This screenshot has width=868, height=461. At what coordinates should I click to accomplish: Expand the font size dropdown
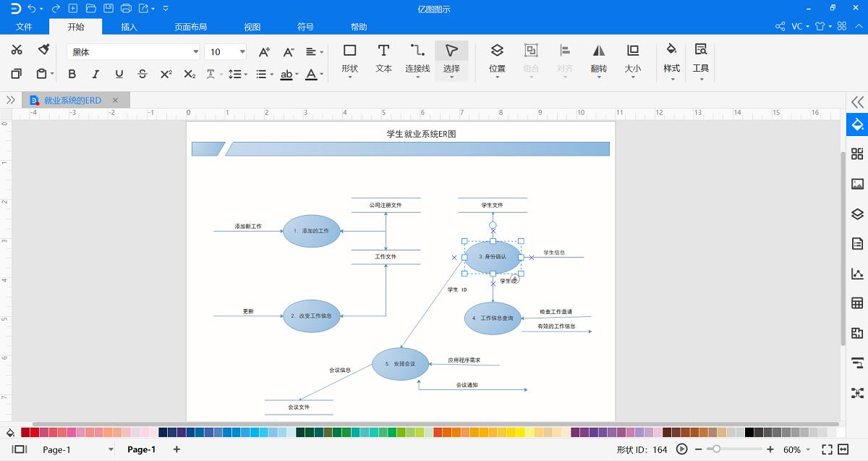point(242,52)
